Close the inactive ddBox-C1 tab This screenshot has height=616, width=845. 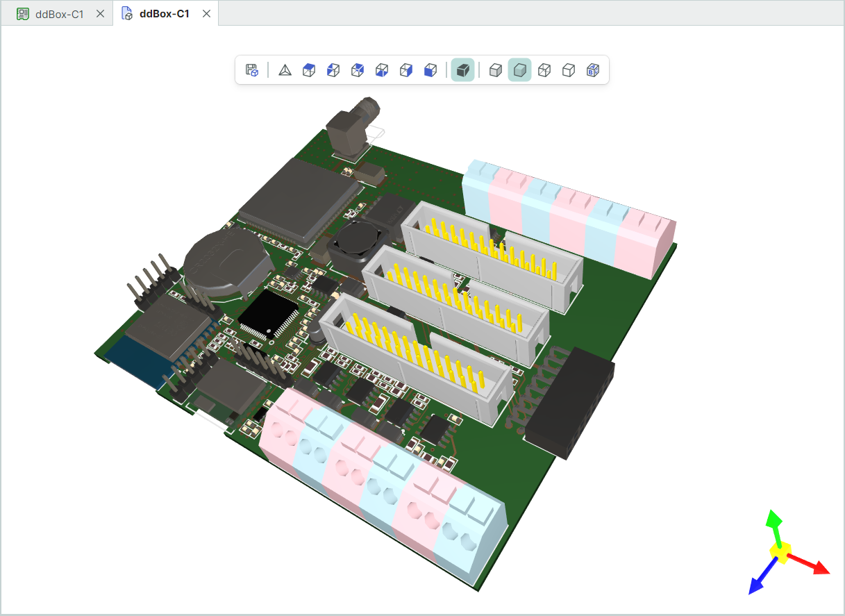tap(101, 14)
